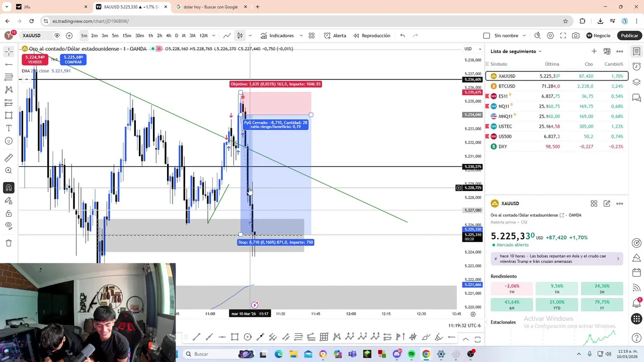Open chart settings hexagon icon
This screenshot has height=362, width=644.
550,36
